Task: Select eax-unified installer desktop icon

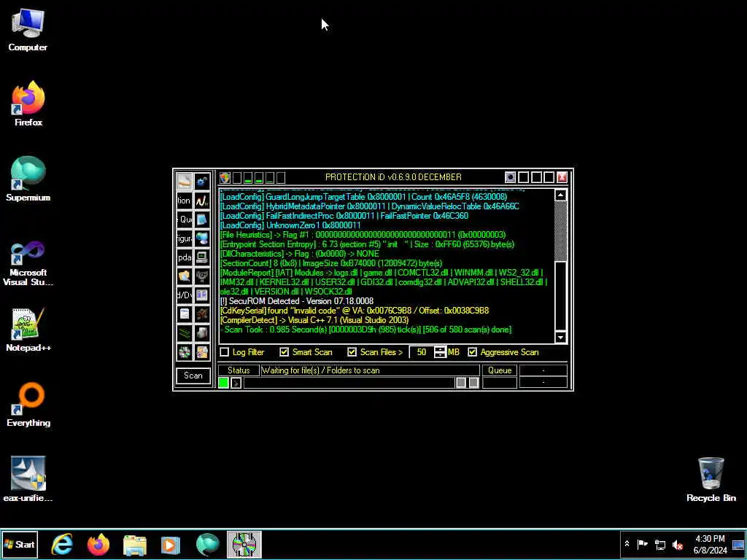Action: click(28, 479)
